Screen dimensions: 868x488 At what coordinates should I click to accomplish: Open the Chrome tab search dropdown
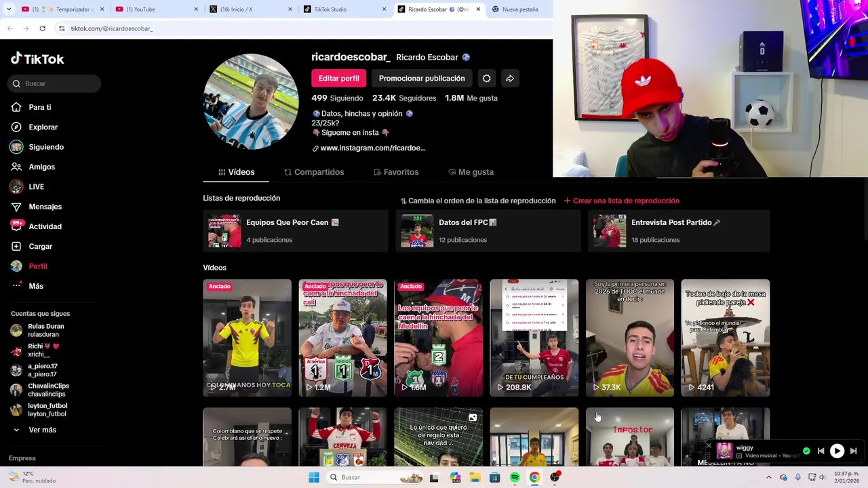coord(7,9)
